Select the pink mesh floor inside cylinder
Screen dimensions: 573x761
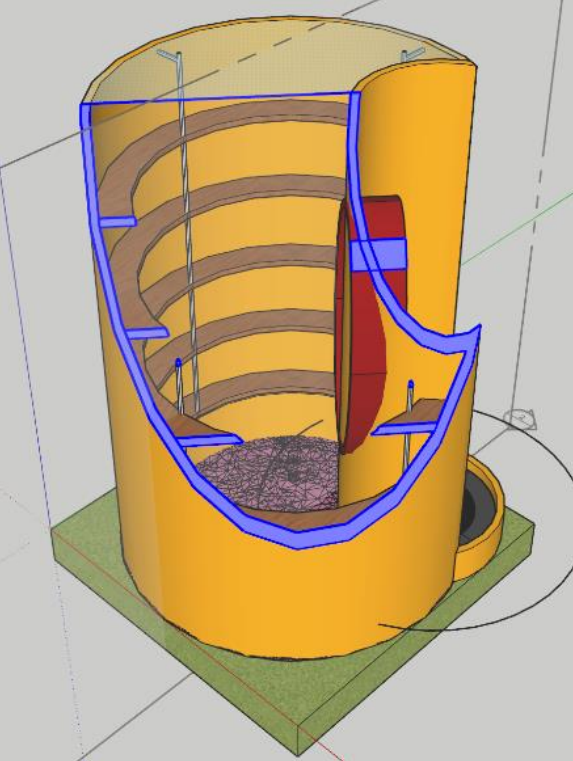(272, 473)
